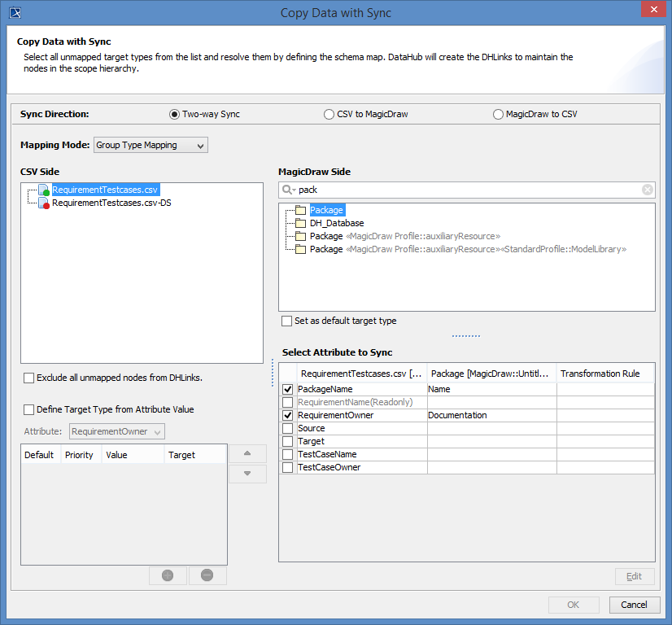Image resolution: width=672 pixels, height=625 pixels.
Task: Click the move up arrow button
Action: [247, 453]
